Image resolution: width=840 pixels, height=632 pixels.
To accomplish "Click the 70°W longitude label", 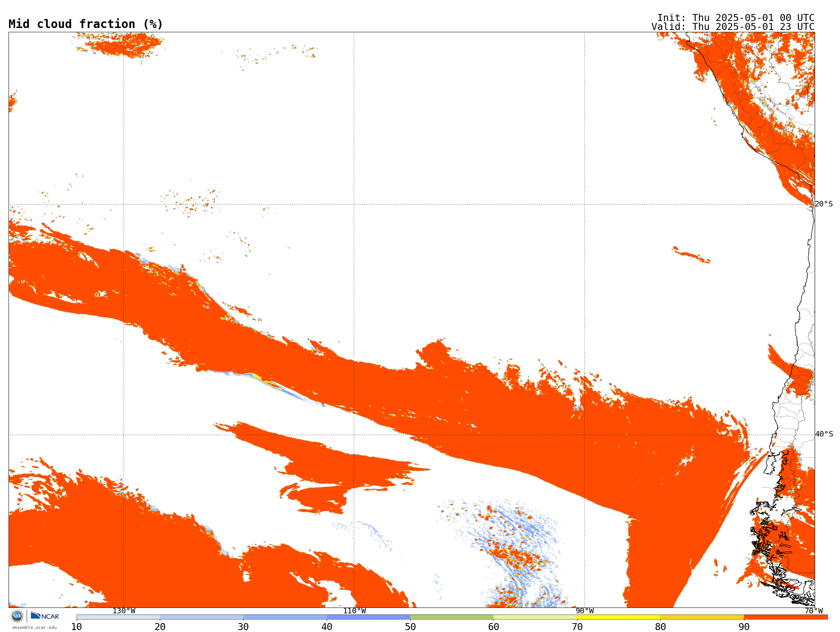I will click(814, 611).
